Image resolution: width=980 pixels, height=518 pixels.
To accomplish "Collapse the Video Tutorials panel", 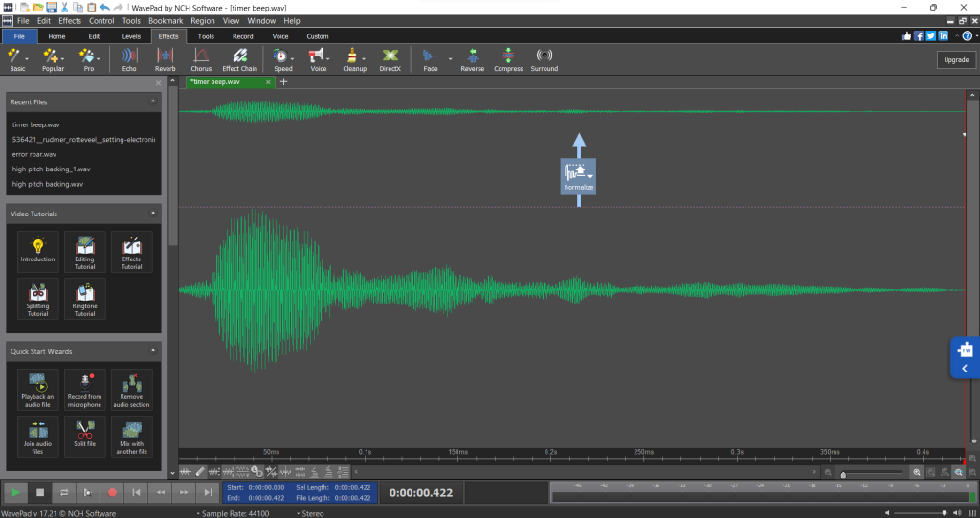I will (153, 213).
